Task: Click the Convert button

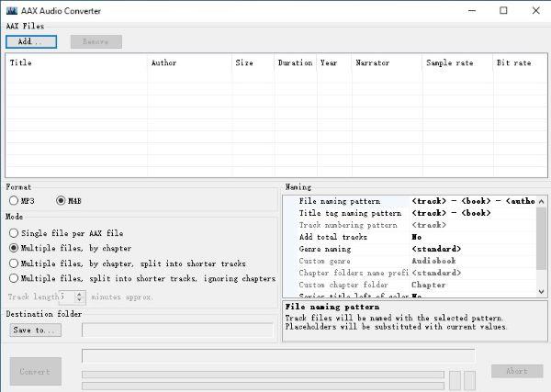Action: 36,371
